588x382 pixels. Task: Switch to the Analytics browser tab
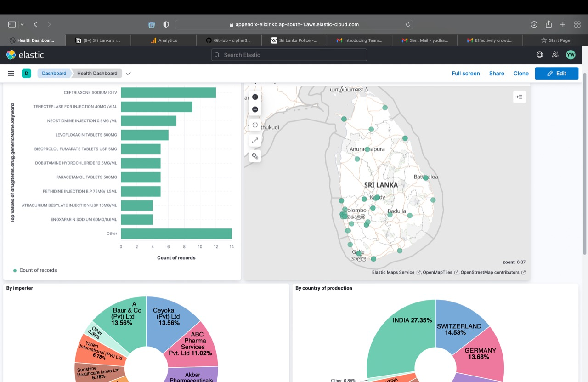click(x=164, y=40)
